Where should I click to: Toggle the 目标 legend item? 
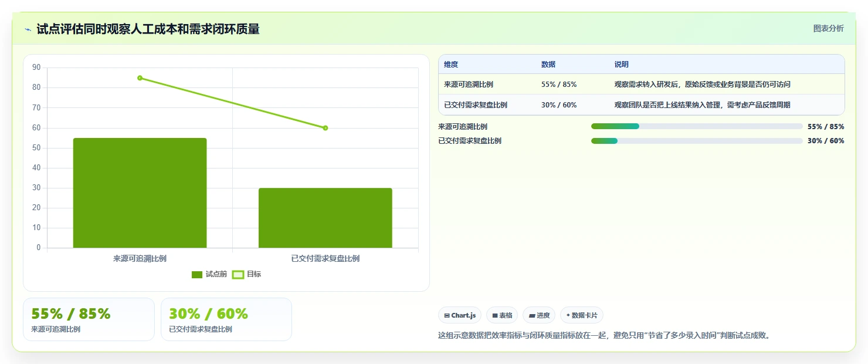246,274
